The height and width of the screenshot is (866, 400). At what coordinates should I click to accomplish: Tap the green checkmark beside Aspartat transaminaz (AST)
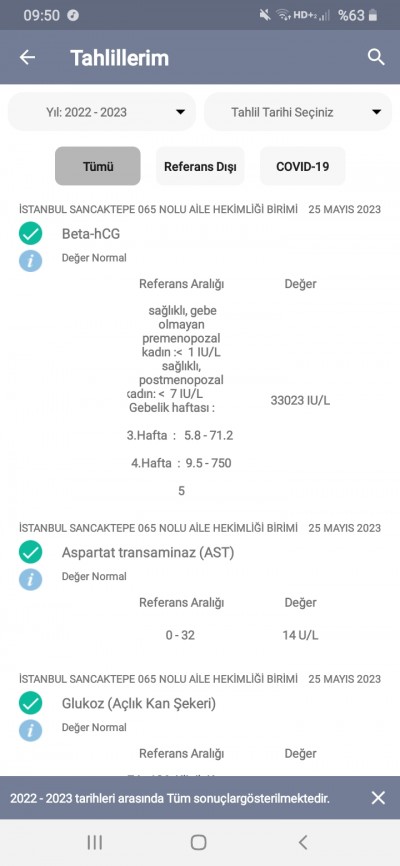click(30, 552)
